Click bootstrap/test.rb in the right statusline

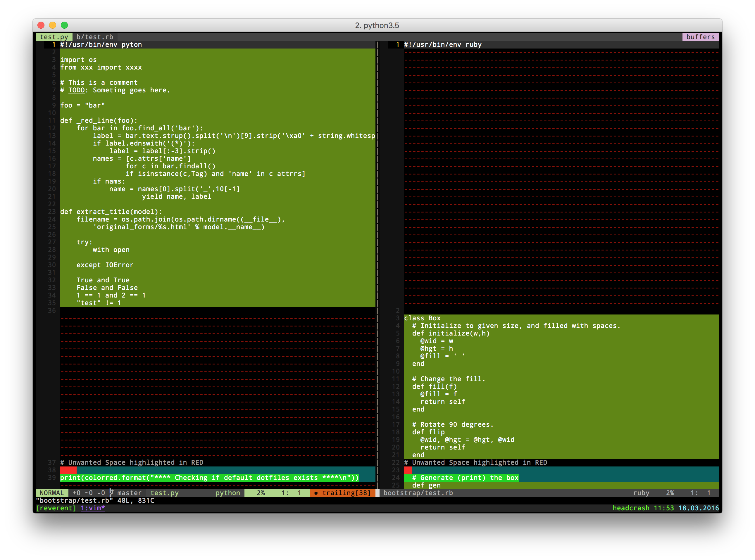tap(418, 493)
